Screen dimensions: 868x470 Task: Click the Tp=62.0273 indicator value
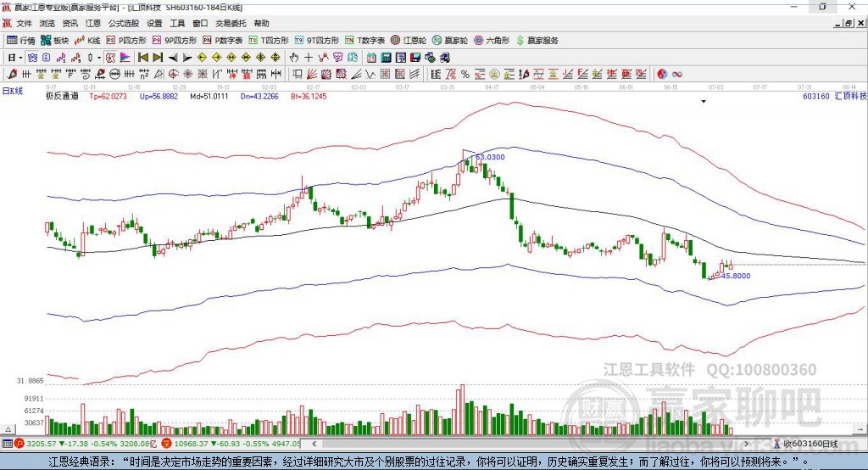coord(108,96)
